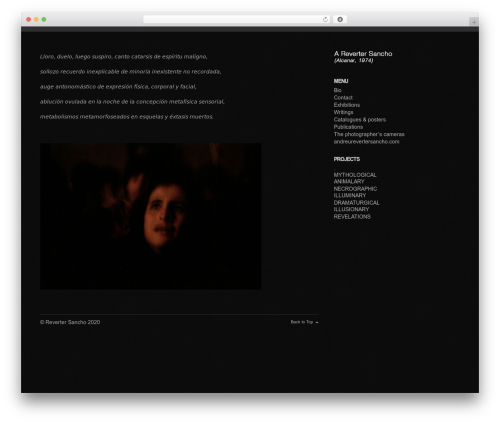Click the dark portrait photograph
This screenshot has height=423, width=500.
coord(151,216)
